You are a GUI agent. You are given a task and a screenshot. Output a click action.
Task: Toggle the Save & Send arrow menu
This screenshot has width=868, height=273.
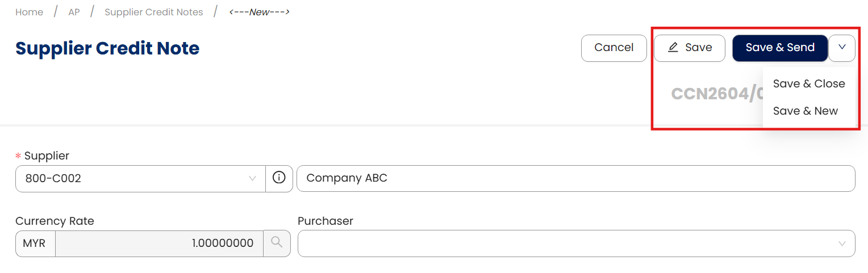click(842, 48)
